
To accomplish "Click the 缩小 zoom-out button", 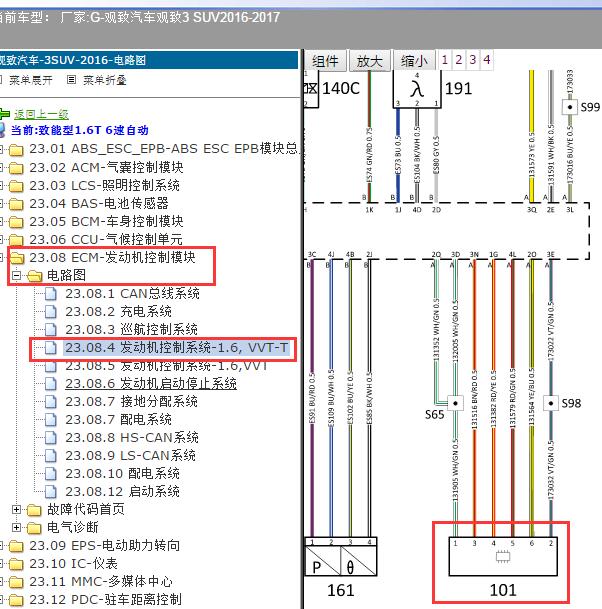I will [414, 61].
